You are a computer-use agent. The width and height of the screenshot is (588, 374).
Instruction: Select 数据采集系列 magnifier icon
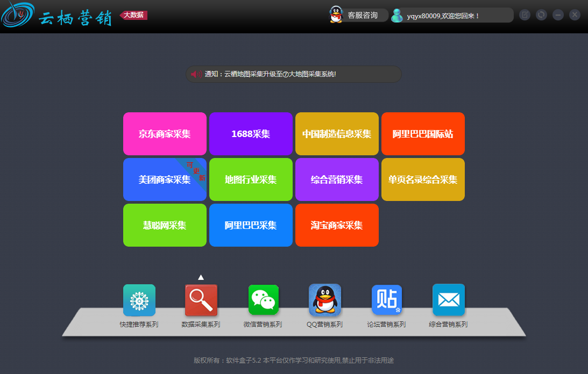point(201,300)
